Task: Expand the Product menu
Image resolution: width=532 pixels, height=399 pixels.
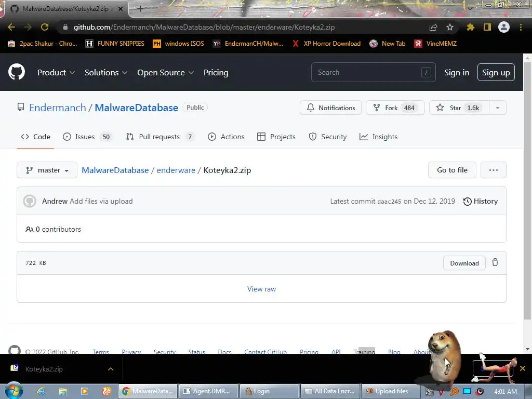Action: (x=56, y=73)
